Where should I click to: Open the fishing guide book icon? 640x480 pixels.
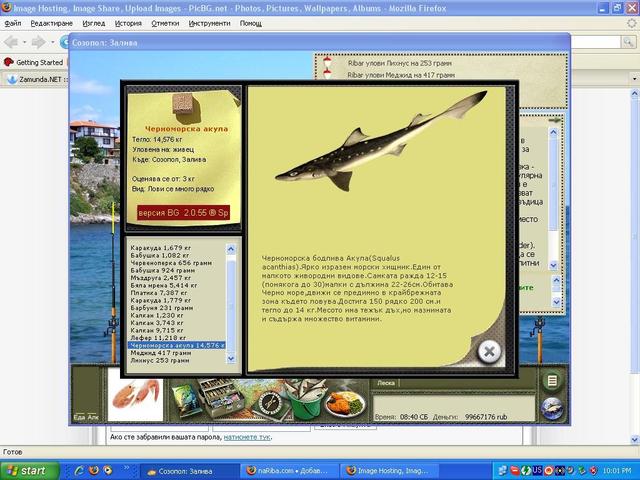pyautogui.click(x=186, y=400)
